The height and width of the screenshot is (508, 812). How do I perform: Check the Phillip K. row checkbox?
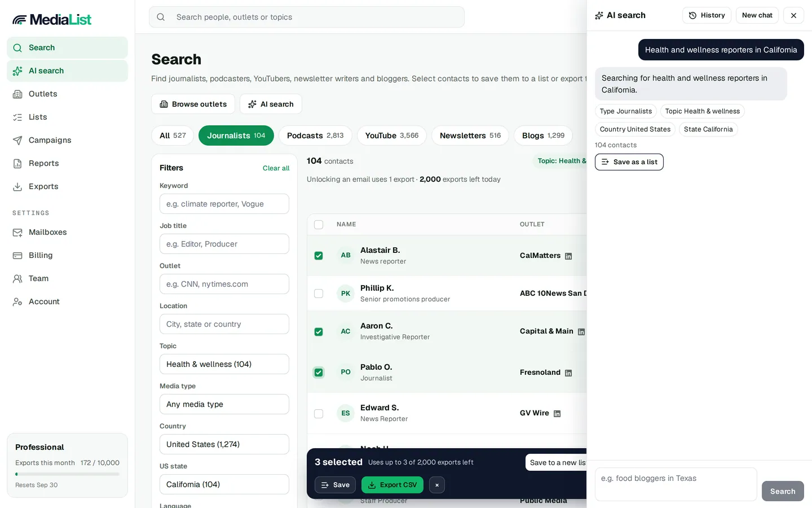(x=319, y=294)
